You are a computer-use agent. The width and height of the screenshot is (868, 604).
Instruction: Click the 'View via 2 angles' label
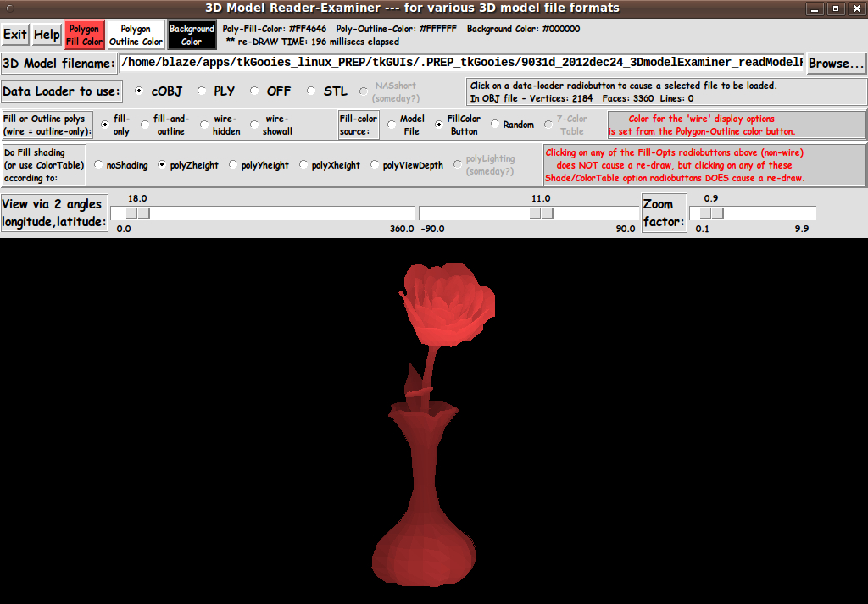pyautogui.click(x=54, y=213)
